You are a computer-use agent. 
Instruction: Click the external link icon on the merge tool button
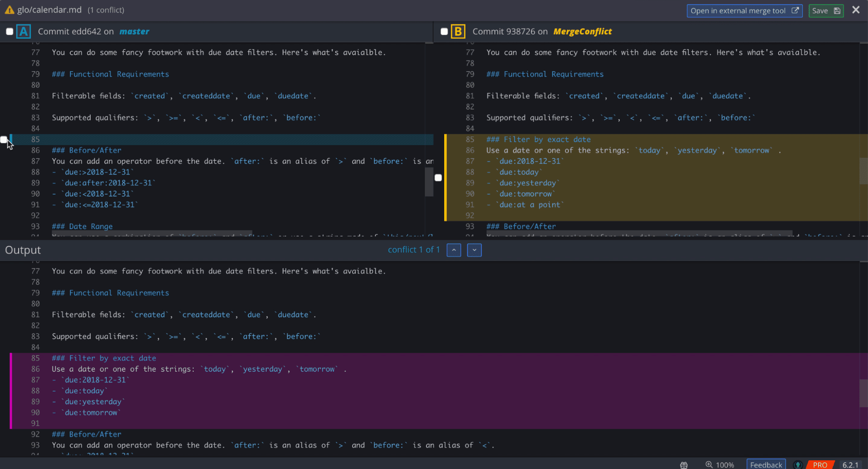pyautogui.click(x=795, y=10)
